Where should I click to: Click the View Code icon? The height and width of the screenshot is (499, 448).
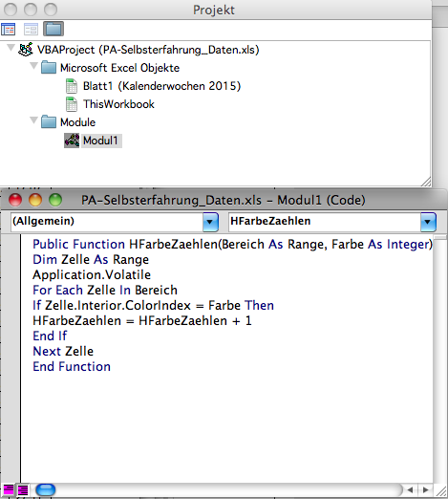(x=9, y=30)
